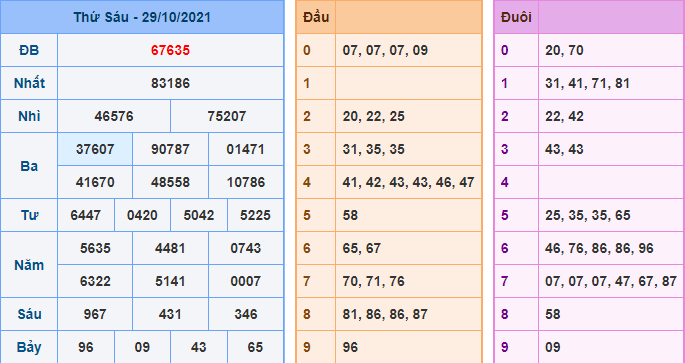Click sixth prize number 346
685x363 pixels.
click(x=246, y=314)
